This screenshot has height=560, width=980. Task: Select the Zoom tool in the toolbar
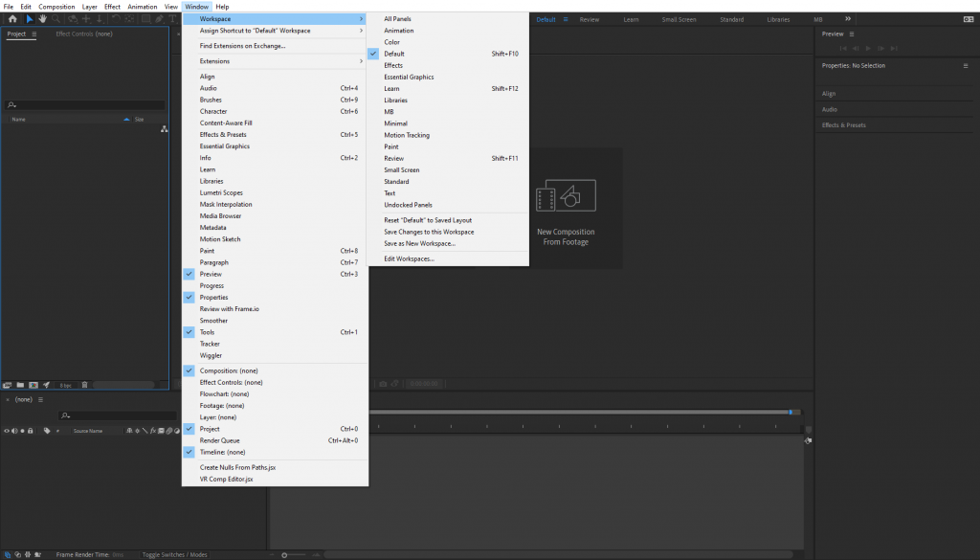tap(56, 19)
